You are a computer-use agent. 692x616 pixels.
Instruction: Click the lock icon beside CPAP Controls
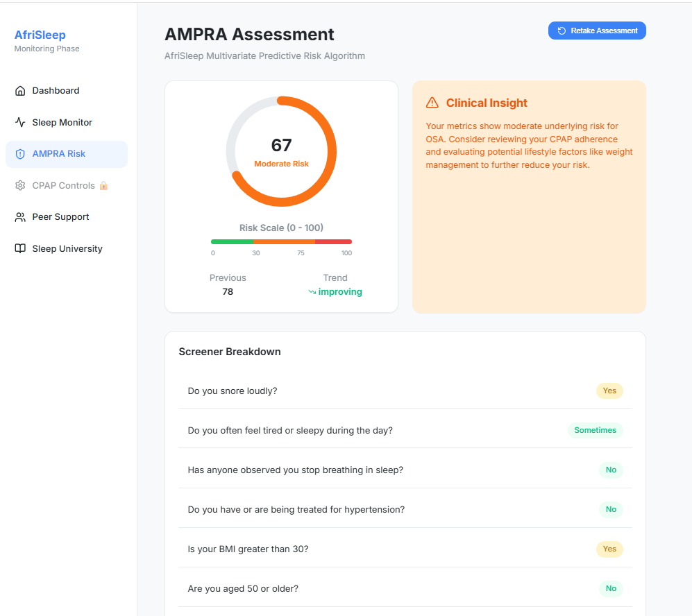pyautogui.click(x=103, y=186)
